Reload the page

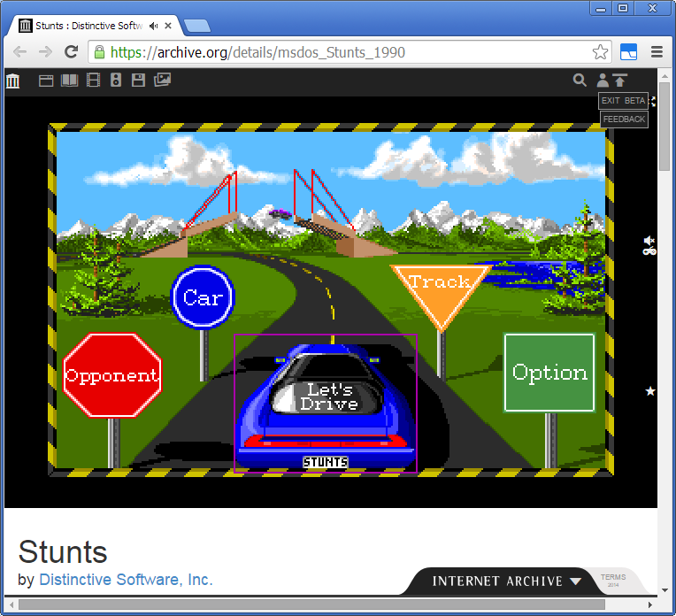click(71, 52)
